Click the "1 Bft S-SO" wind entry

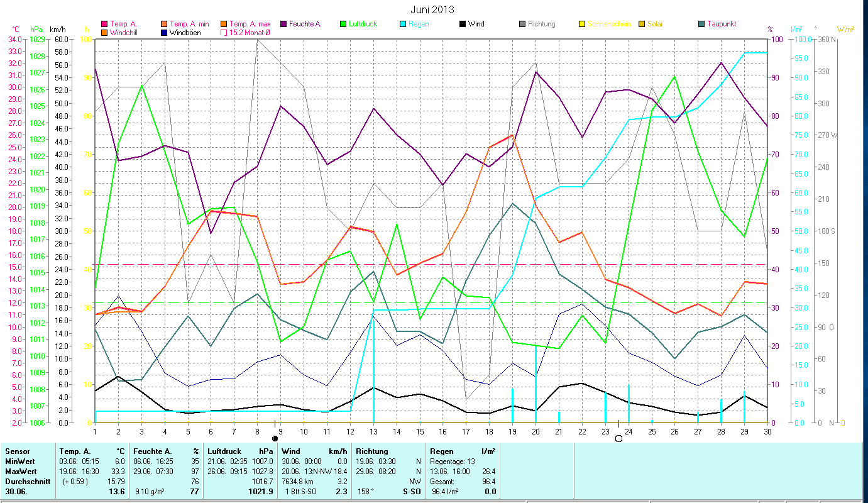[301, 492]
